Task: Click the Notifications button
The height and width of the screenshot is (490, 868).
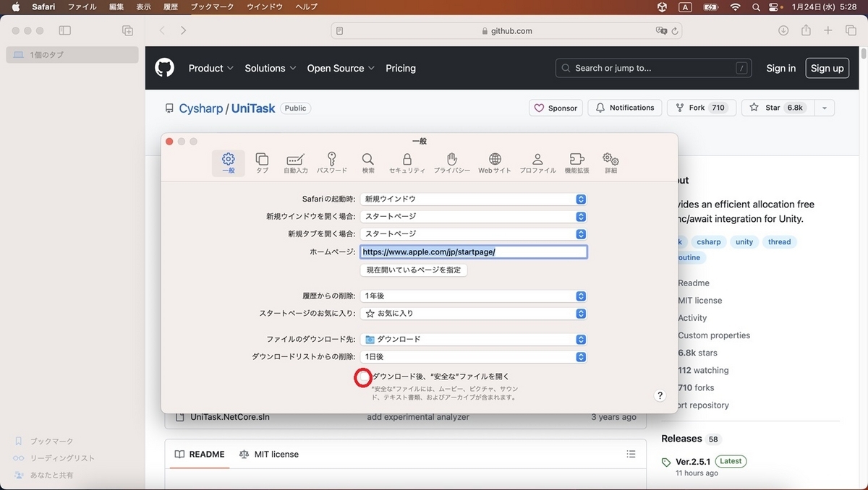Action: click(624, 108)
